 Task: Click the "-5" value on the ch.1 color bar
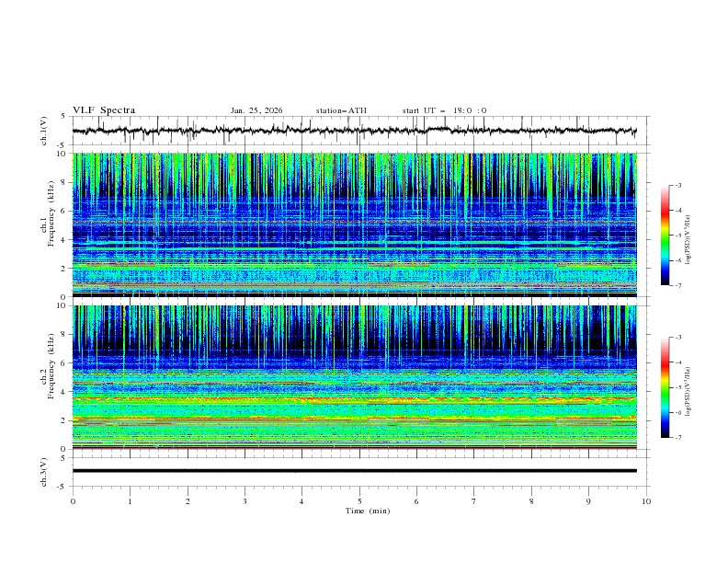(x=678, y=236)
